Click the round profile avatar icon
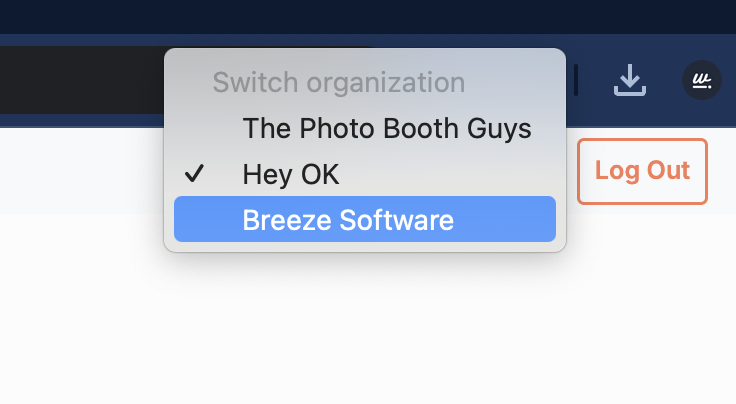Screen dimensions: 736x404 point(701,80)
